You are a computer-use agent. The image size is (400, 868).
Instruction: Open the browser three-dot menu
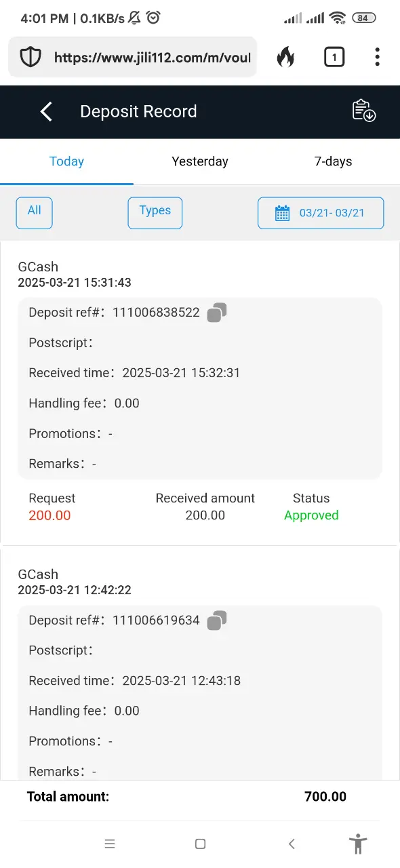(x=377, y=58)
